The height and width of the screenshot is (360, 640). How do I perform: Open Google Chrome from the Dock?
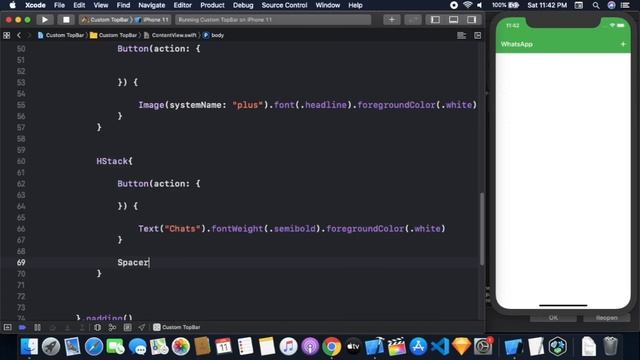click(331, 347)
